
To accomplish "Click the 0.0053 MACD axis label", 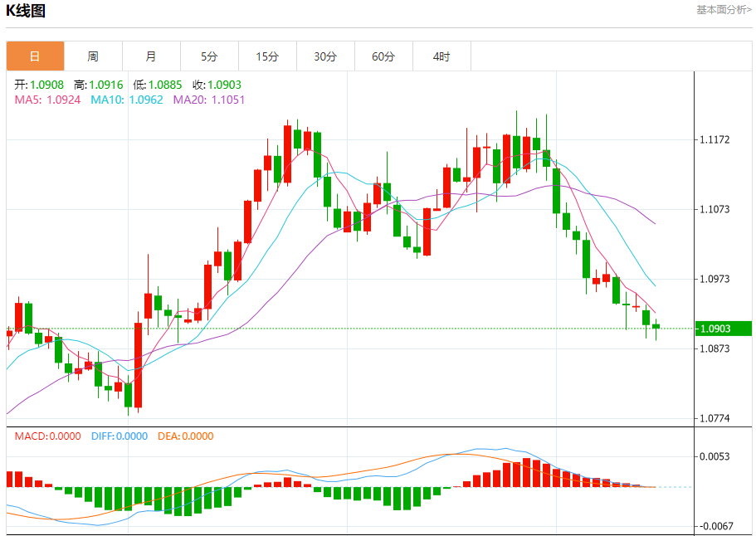I will pyautogui.click(x=715, y=456).
